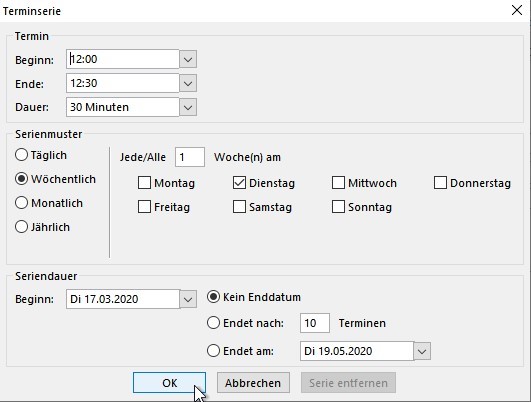The width and height of the screenshot is (531, 402).
Task: Expand the Ende time dropdown
Action: click(188, 83)
